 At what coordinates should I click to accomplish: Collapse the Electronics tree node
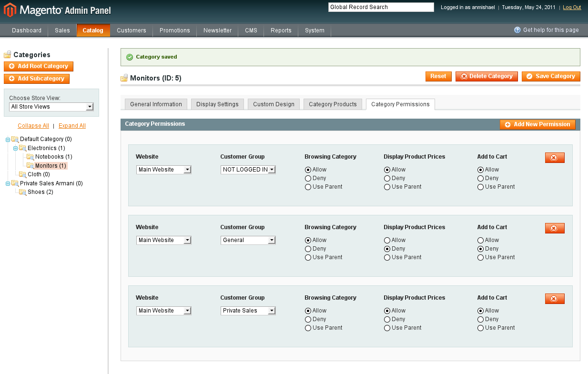click(15, 148)
